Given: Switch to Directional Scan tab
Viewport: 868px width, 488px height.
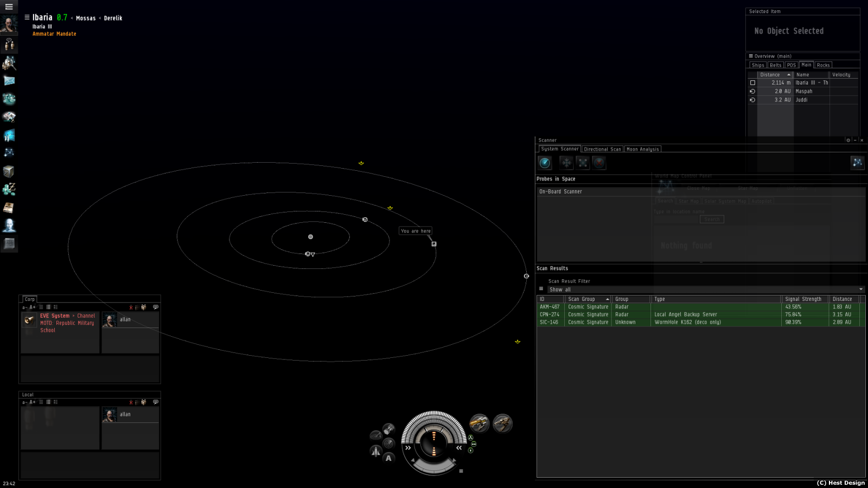Looking at the screenshot, I should 602,149.
